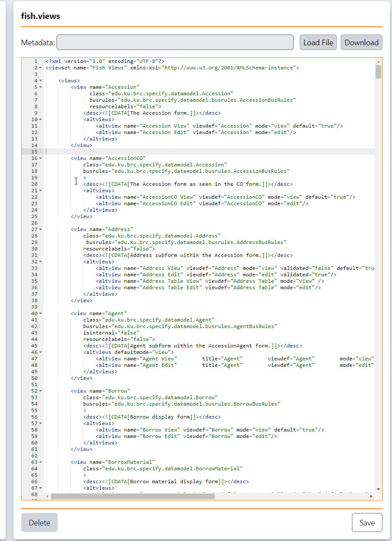Image resolution: width=392 pixels, height=541 pixels.
Task: Focus the Metadata input field
Action: [175, 42]
